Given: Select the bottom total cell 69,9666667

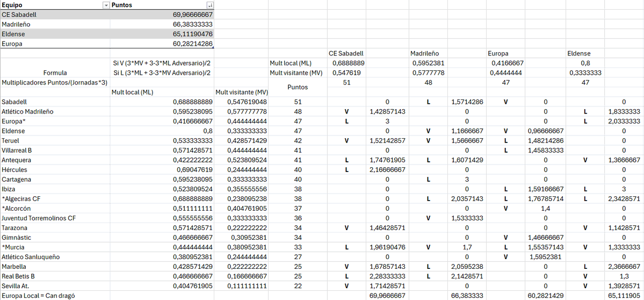Looking at the screenshot, I should [387, 296].
